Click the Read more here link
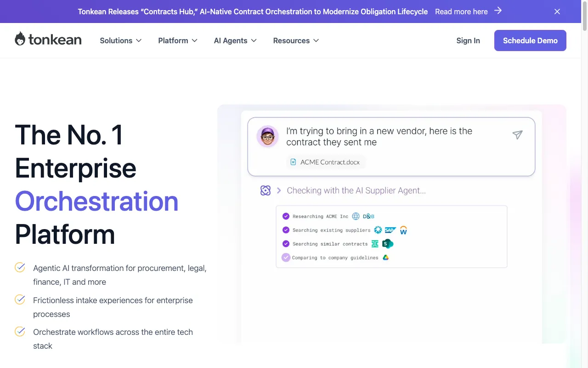The image size is (588, 368). coord(461,11)
